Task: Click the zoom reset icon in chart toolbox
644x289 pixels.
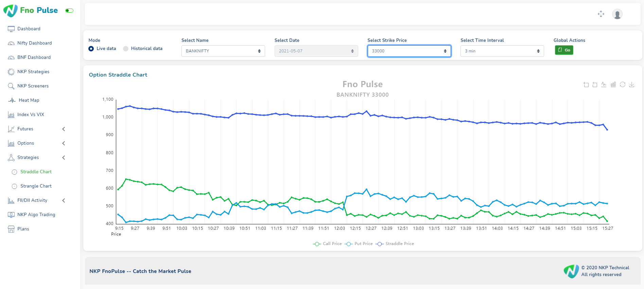Action: 595,84
